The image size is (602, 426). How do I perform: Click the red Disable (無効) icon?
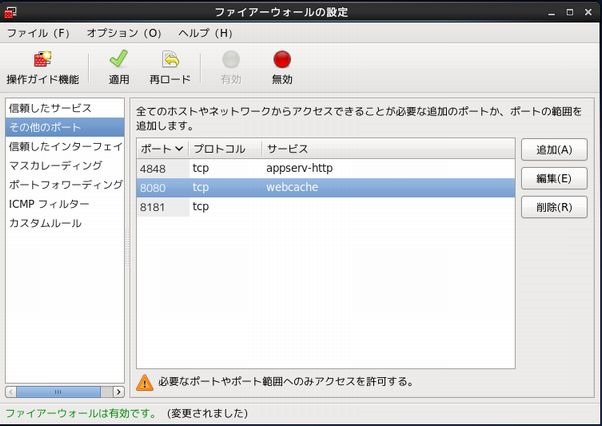click(282, 60)
